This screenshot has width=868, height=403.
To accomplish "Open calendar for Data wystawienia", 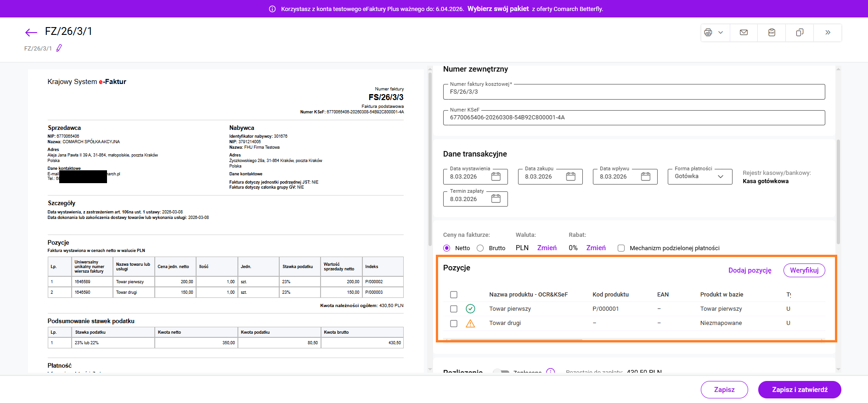I will pyautogui.click(x=496, y=177).
